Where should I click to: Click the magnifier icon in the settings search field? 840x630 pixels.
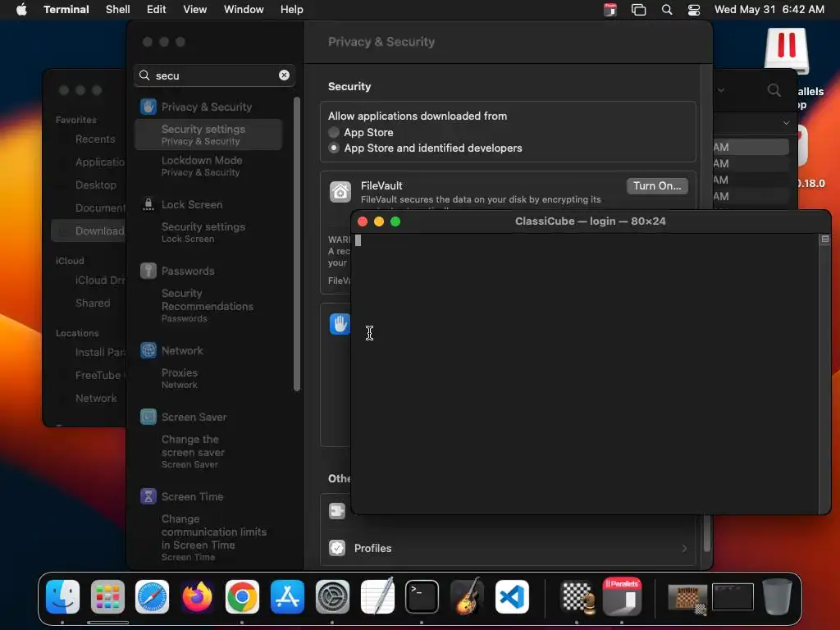144,75
